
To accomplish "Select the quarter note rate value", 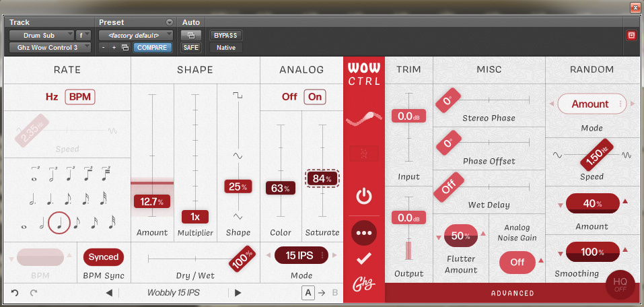I will 59,223.
